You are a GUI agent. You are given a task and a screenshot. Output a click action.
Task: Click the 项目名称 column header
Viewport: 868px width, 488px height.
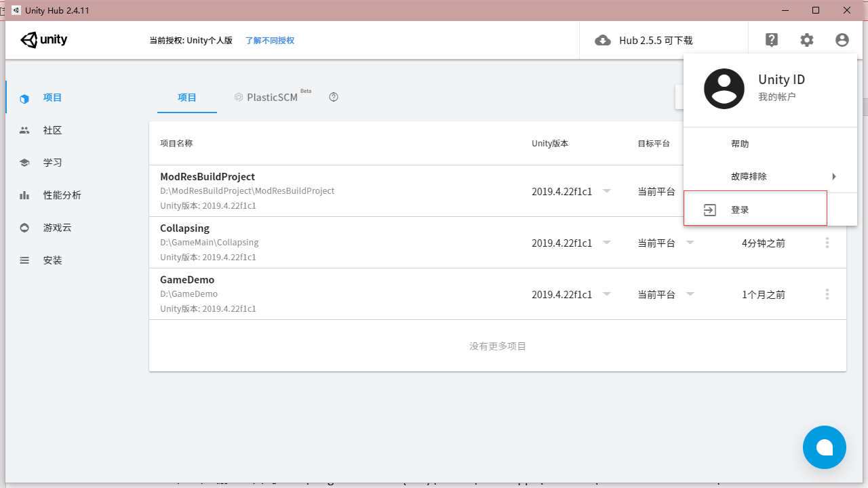coord(176,144)
